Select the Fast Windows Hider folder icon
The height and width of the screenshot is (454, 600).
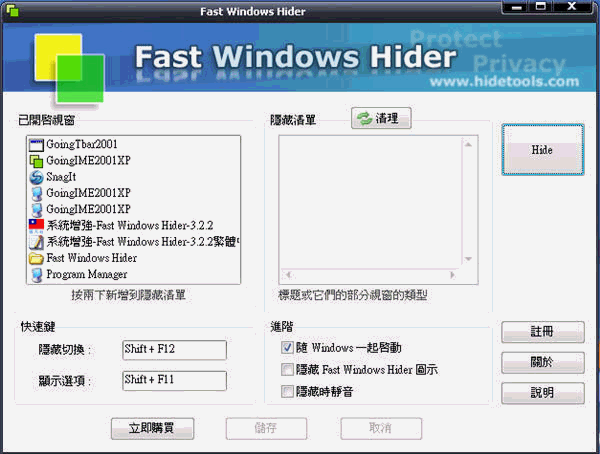tap(37, 258)
